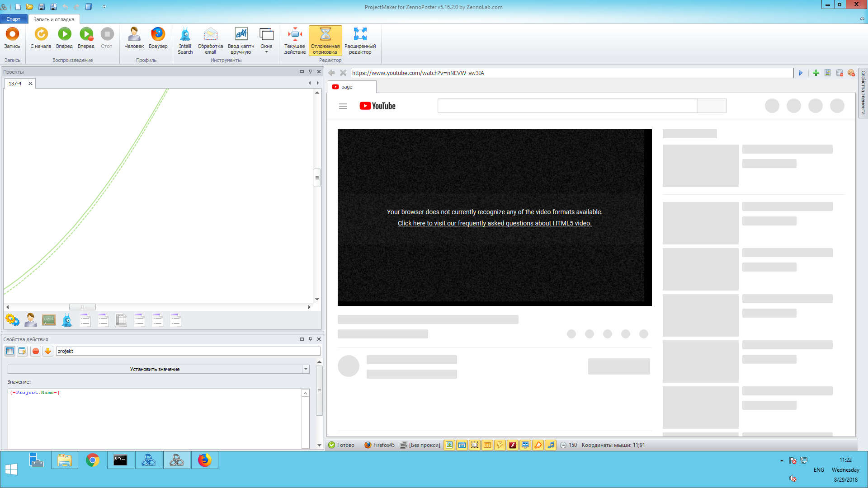This screenshot has width=868, height=488.
Task: Expand quick access toolbar customize dropdown
Action: [x=104, y=7]
